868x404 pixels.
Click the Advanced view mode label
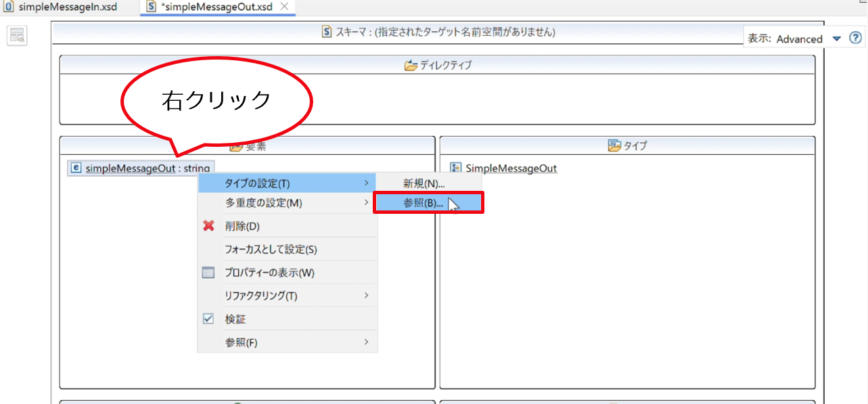point(800,39)
